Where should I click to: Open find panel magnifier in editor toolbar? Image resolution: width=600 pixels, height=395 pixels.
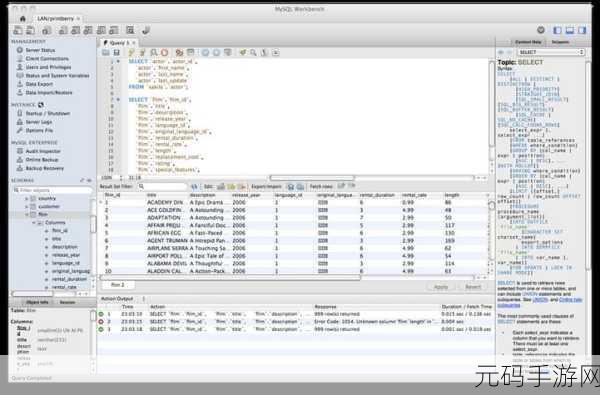coord(253,52)
